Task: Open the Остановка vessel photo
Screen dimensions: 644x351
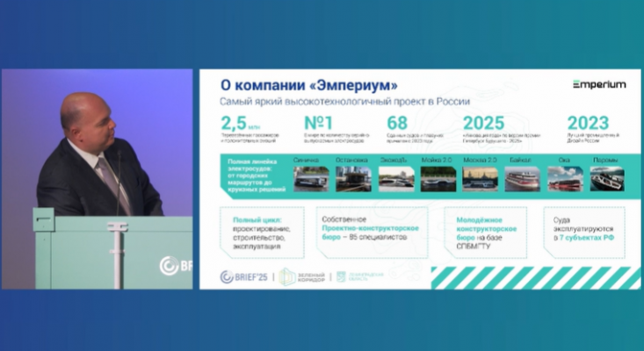Action: 353,179
